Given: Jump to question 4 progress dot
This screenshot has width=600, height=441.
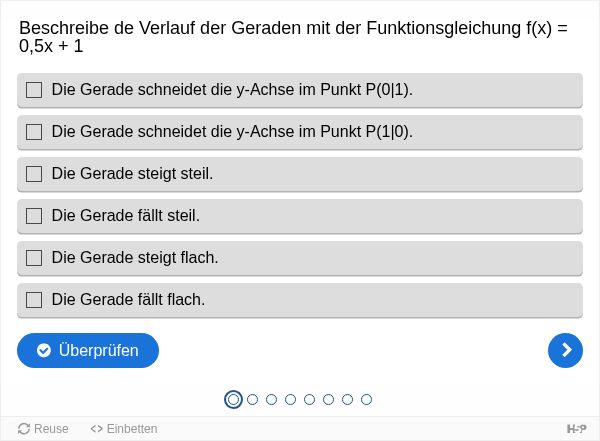Looking at the screenshot, I should 290,400.
